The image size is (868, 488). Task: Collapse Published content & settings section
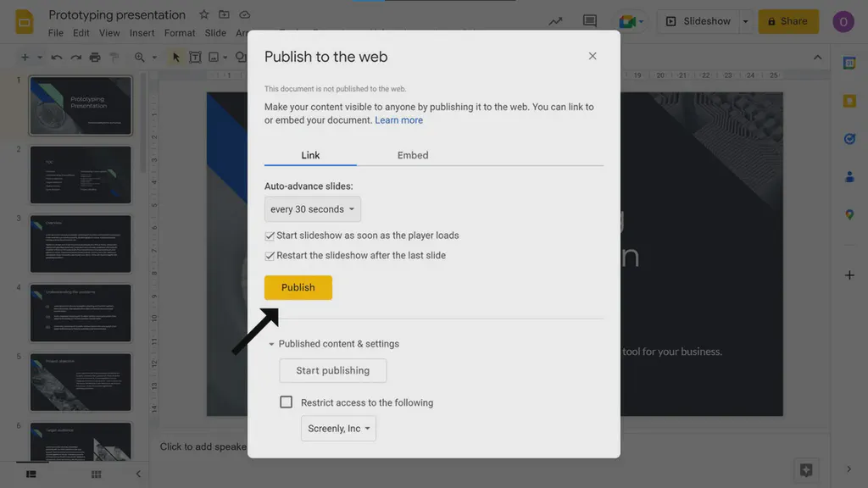(272, 343)
